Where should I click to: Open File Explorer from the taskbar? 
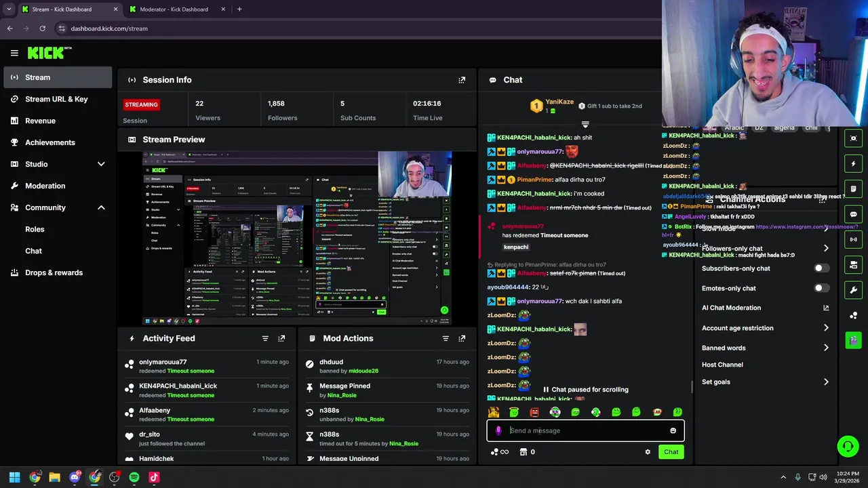point(54,477)
